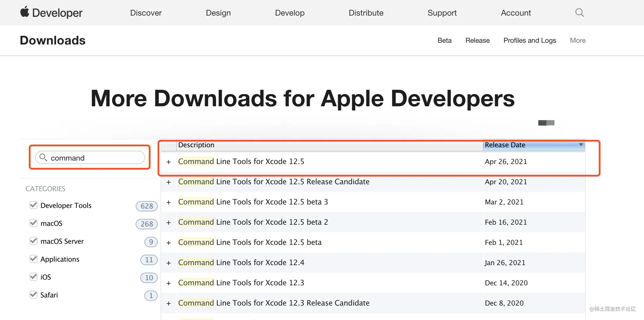Select "Command Line Tools for Xcode 12.3 Release Candidate"

click(x=274, y=303)
